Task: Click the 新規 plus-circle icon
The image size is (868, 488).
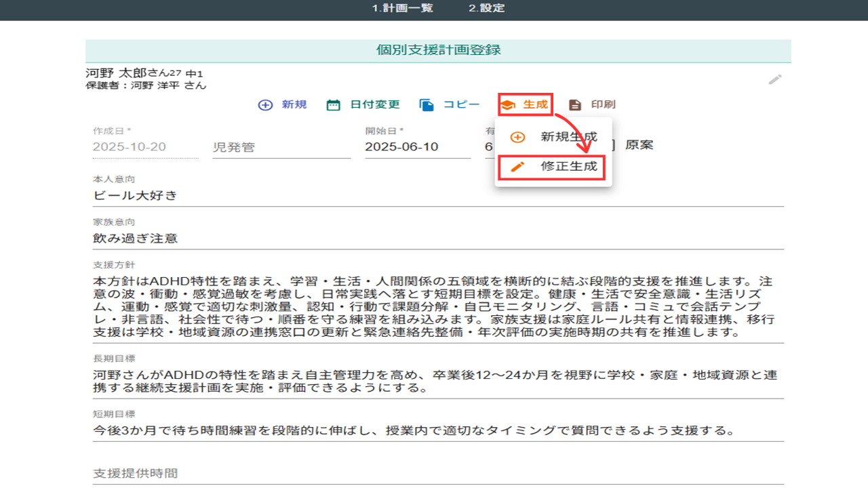Action: pos(266,105)
